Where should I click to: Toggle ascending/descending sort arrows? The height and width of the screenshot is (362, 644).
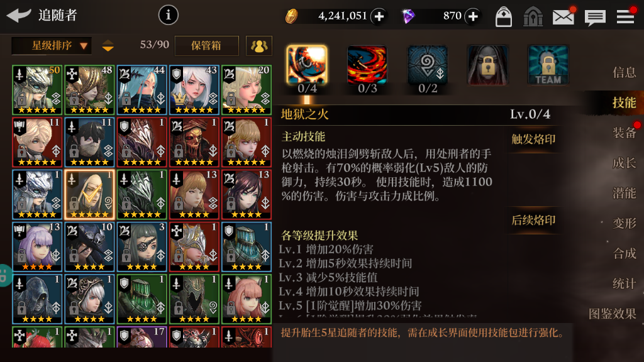[x=108, y=45]
